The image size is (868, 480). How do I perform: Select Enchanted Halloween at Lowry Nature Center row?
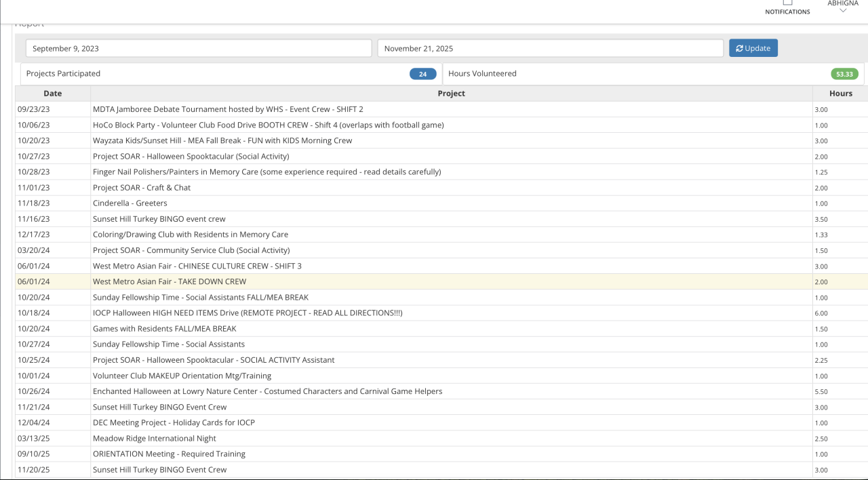pos(267,391)
